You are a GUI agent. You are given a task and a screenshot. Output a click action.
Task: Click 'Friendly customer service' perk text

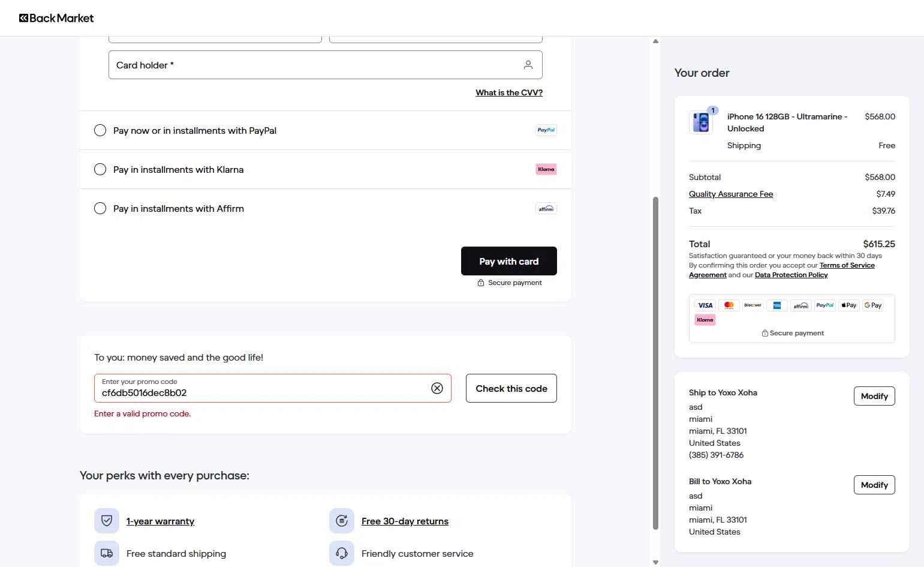coord(417,553)
